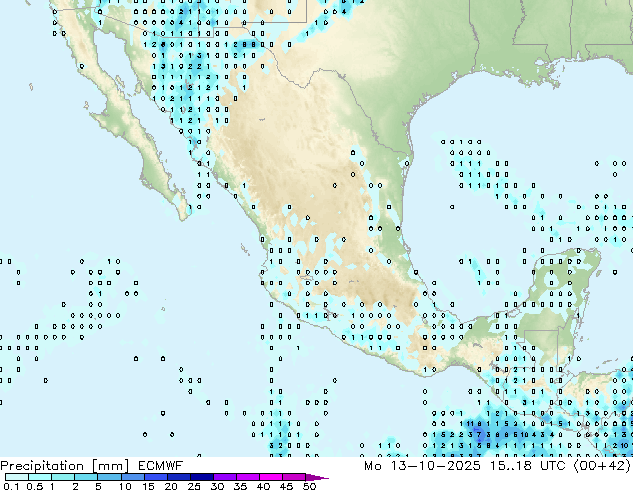Click the "20" legend scale label

(x=171, y=486)
